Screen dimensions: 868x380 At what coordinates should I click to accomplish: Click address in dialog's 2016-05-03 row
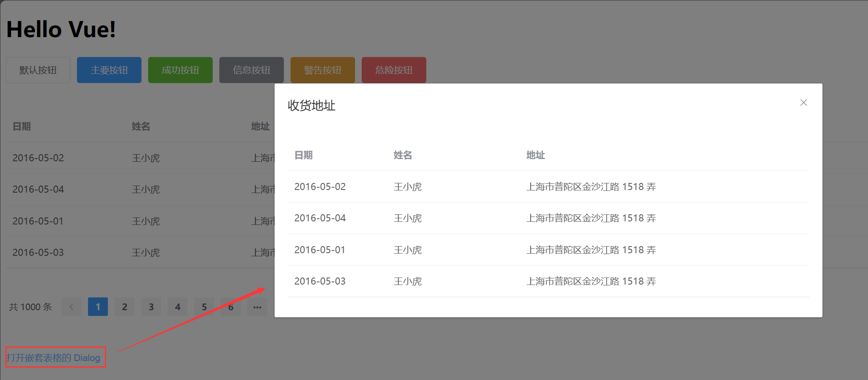(x=591, y=281)
